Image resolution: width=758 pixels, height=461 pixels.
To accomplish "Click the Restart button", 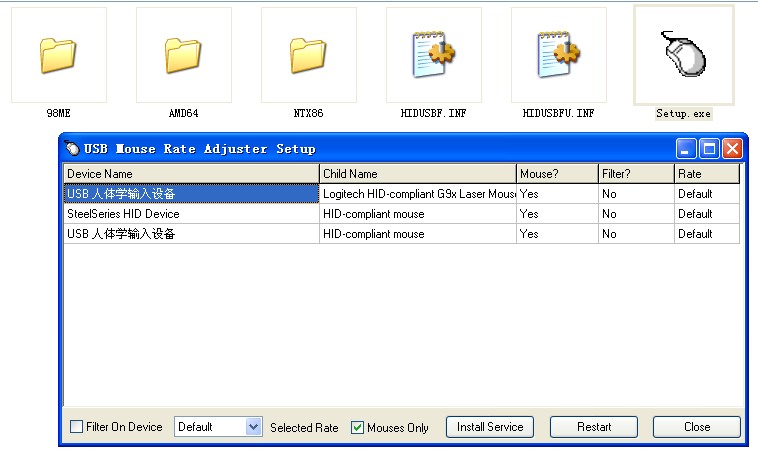I will tap(594, 427).
